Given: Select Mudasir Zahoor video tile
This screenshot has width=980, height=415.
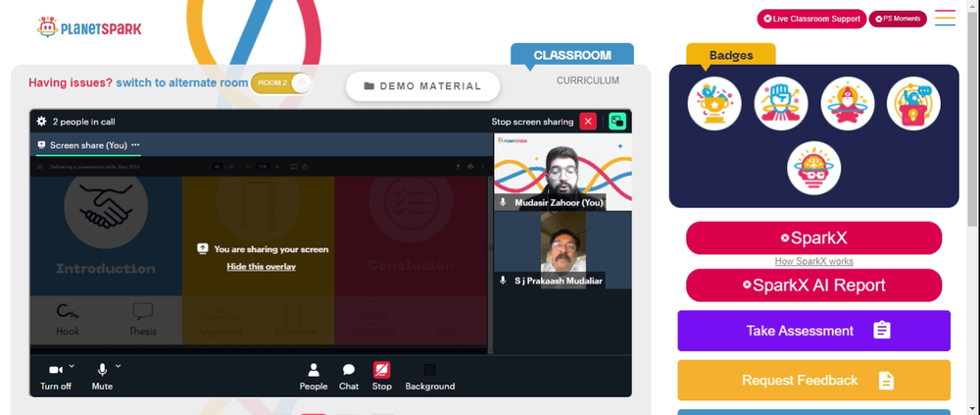Looking at the screenshot, I should 563,172.
